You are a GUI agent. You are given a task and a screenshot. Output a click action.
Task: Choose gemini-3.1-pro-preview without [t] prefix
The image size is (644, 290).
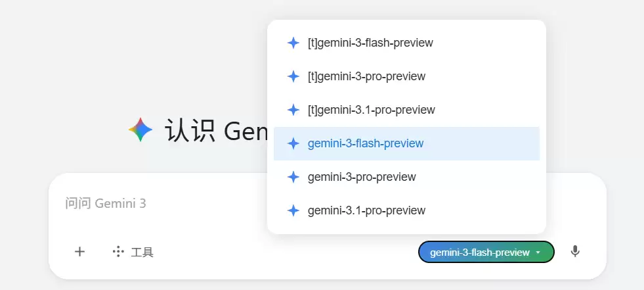[x=366, y=210]
